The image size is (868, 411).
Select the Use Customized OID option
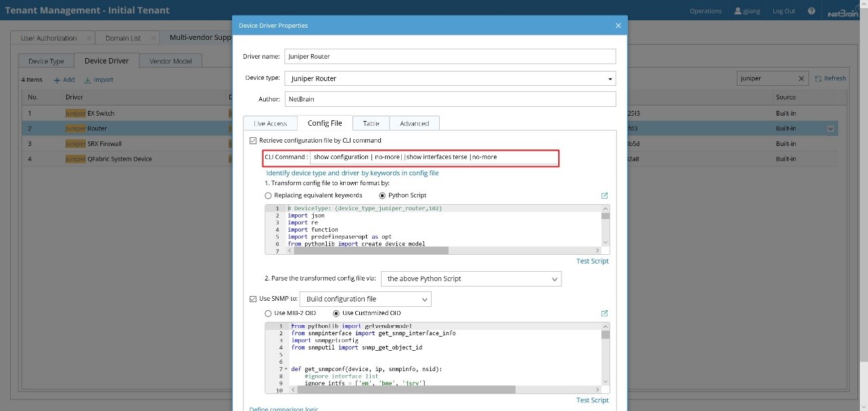point(336,313)
